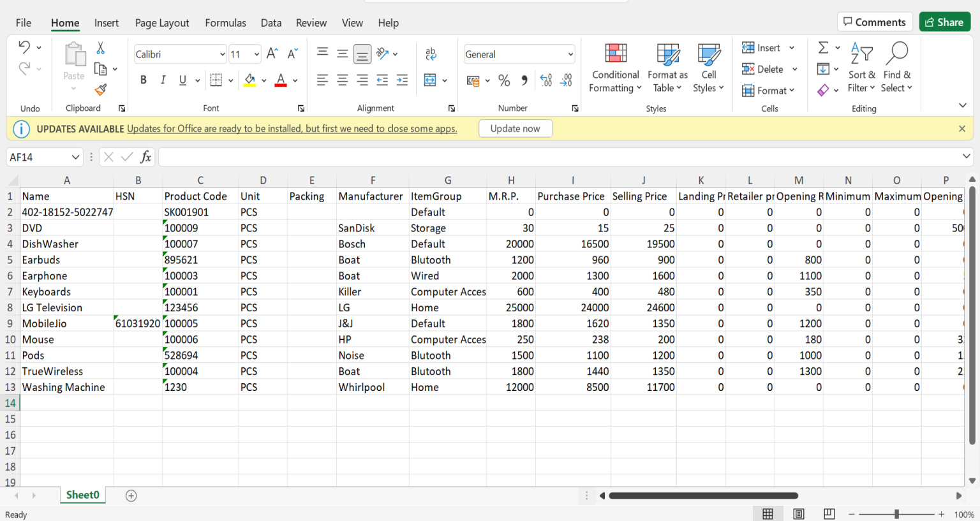This screenshot has height=521, width=980.
Task: Open the Name Box dropdown arrow
Action: pos(75,157)
